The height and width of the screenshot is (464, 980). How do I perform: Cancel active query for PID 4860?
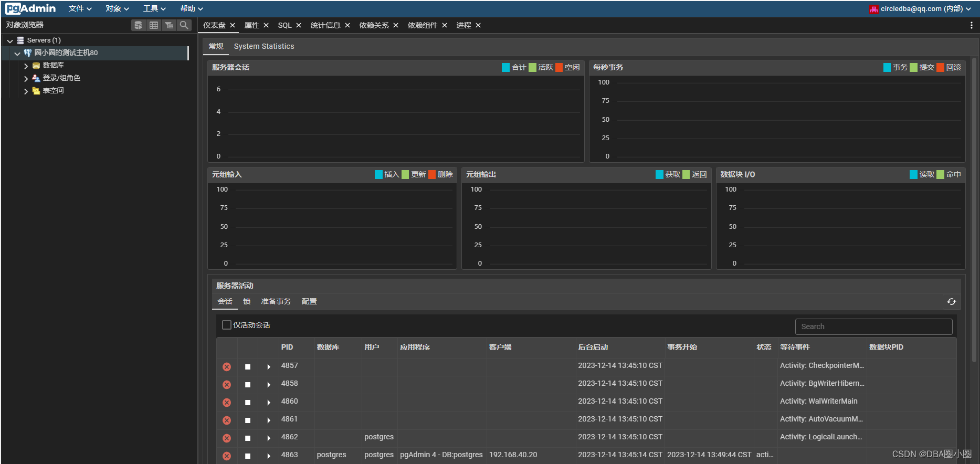point(248,403)
